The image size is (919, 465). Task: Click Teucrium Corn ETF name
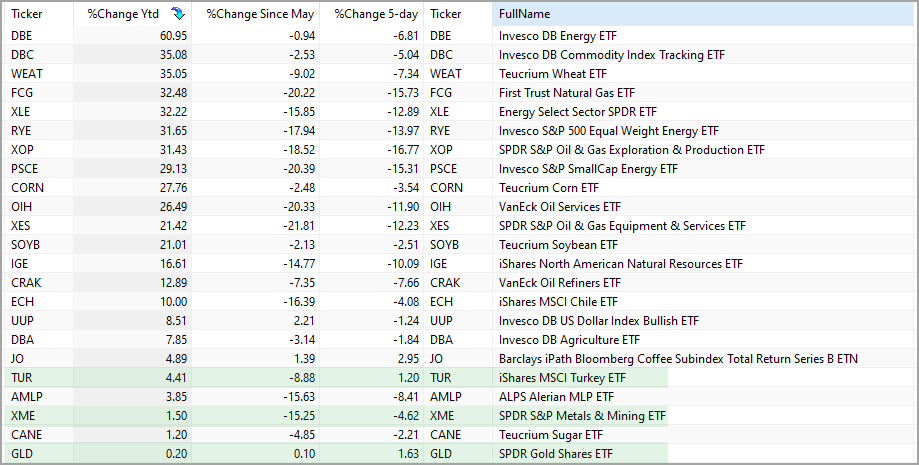[549, 188]
